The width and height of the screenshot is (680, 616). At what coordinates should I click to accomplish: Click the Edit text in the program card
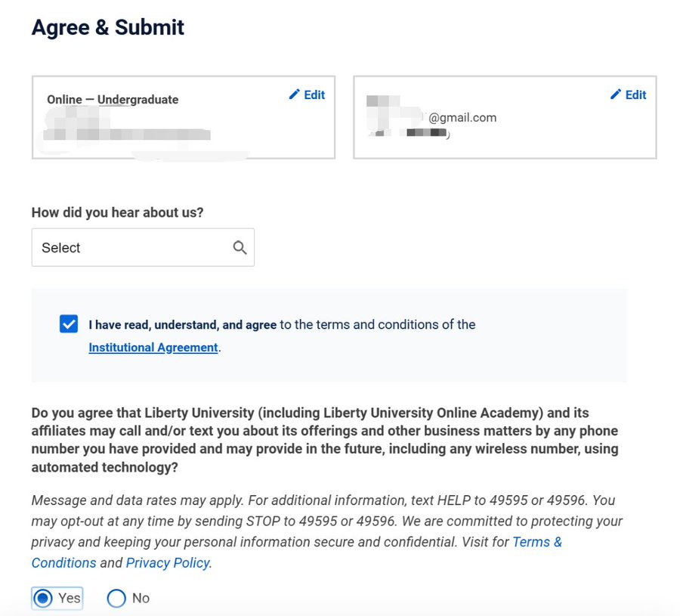314,94
